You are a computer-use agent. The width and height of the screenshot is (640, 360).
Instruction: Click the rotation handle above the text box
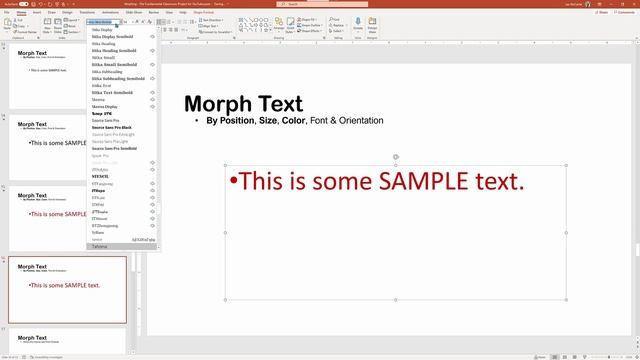(x=396, y=157)
